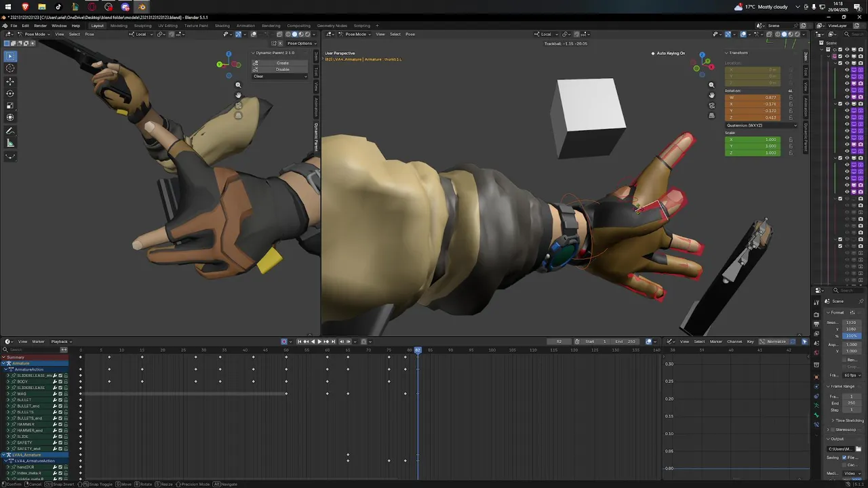The image size is (868, 488).
Task: Click the zoom magnifier in left viewport
Action: pyautogui.click(x=238, y=85)
